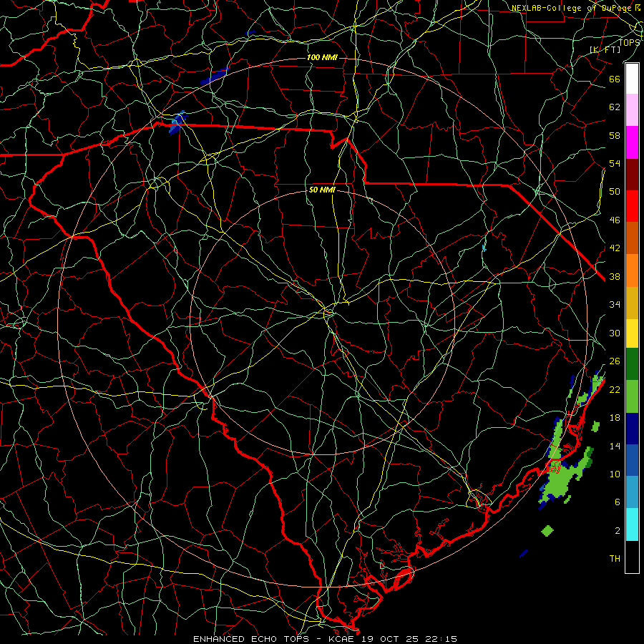The height and width of the screenshot is (644, 644).
Task: Click the legend value 2
Action: click(617, 531)
